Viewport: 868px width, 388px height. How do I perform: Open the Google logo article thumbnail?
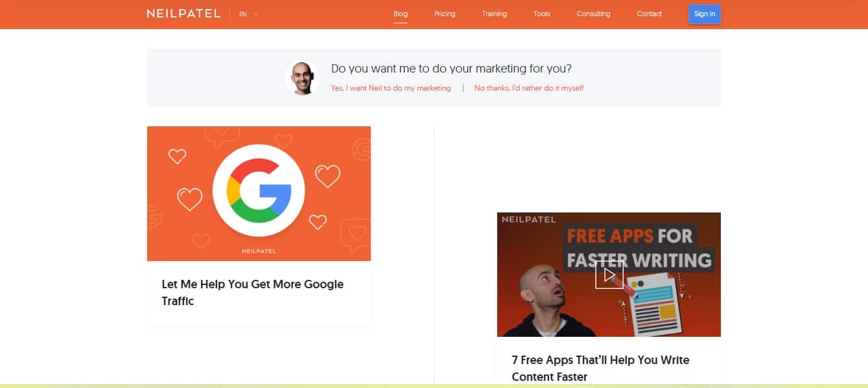tap(259, 194)
